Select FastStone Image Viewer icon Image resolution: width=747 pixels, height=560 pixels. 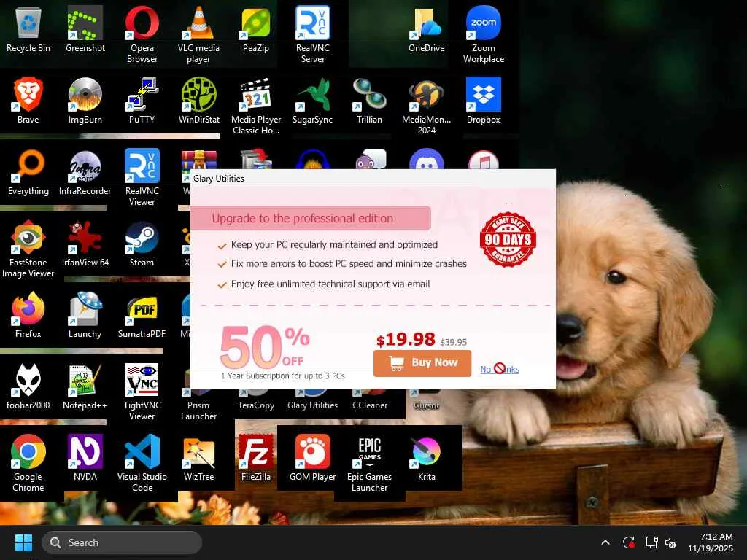tap(28, 248)
